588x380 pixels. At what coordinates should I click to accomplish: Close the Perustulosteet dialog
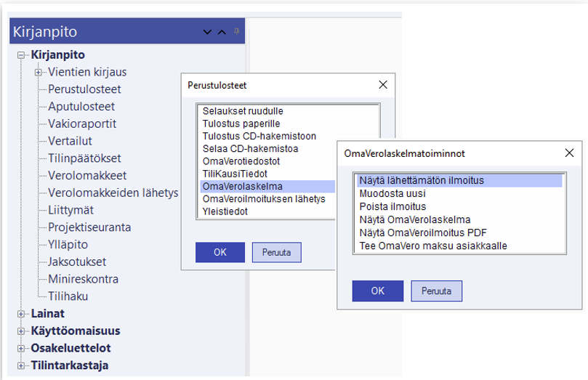(x=383, y=84)
